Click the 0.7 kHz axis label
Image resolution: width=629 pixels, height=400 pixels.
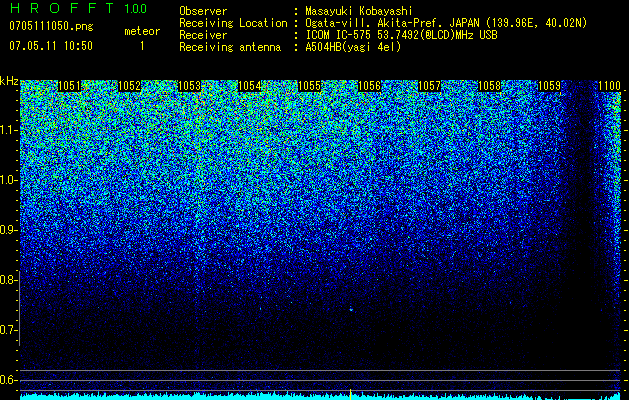[x=8, y=330]
